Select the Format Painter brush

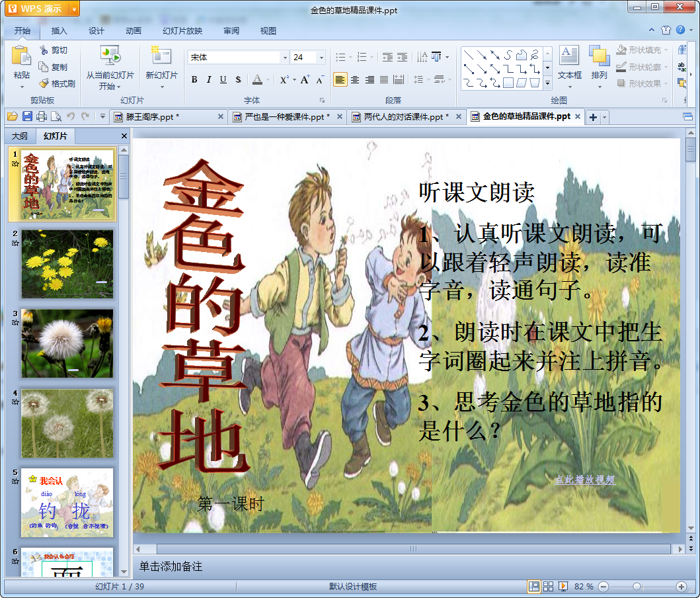44,83
